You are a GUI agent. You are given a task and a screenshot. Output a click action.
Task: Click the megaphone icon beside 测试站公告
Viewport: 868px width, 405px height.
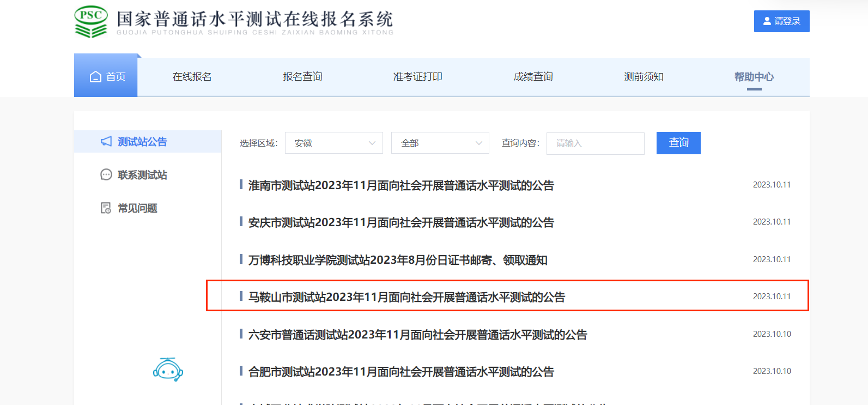106,142
